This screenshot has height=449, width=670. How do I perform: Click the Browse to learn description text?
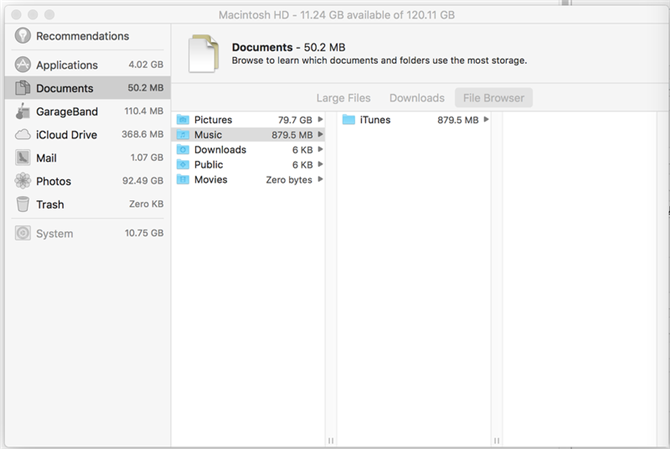[x=379, y=60]
